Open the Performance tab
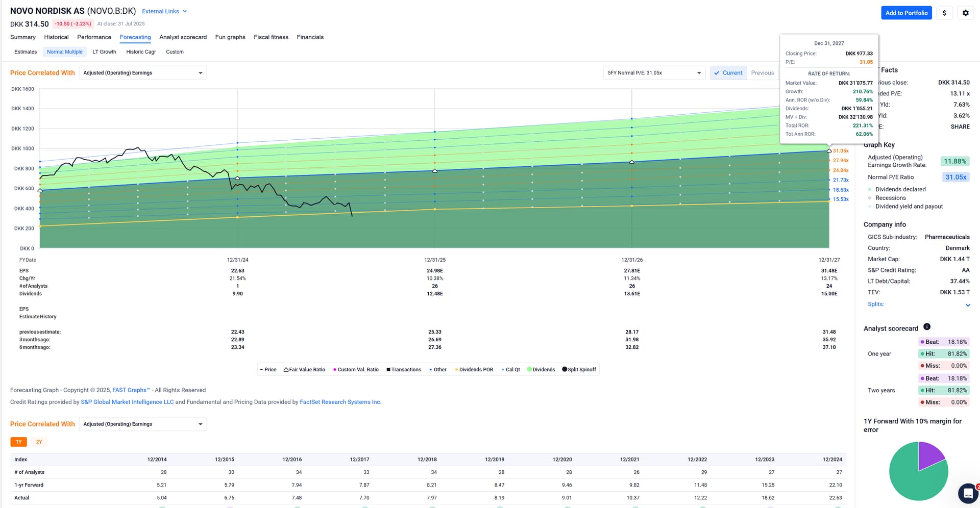 (x=94, y=37)
